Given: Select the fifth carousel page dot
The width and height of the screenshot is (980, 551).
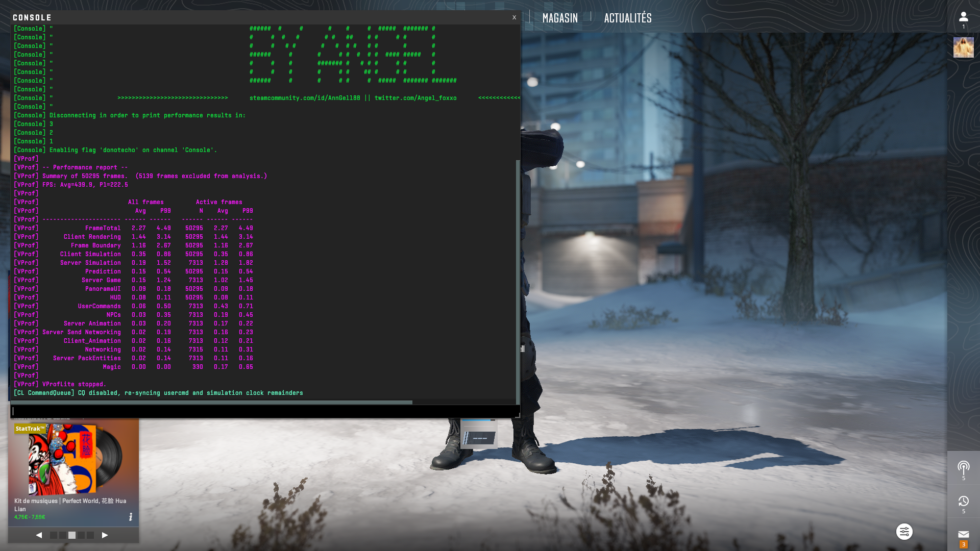Looking at the screenshot, I should tap(90, 535).
